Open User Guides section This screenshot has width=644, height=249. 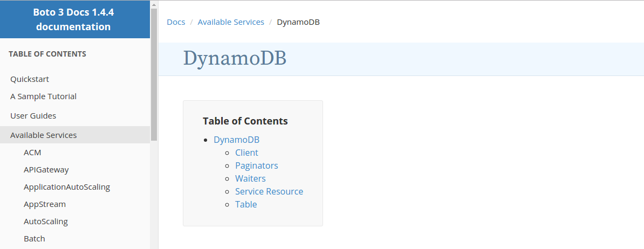coord(33,116)
